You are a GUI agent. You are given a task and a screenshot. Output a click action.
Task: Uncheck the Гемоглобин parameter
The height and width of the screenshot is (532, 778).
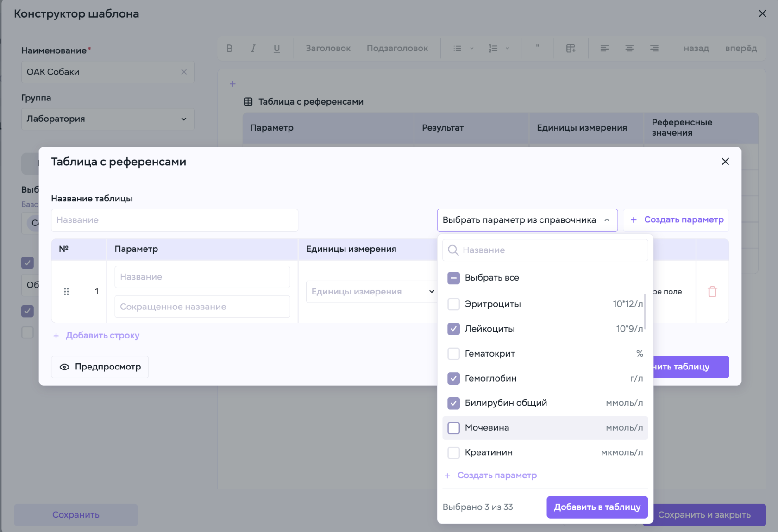pos(453,378)
